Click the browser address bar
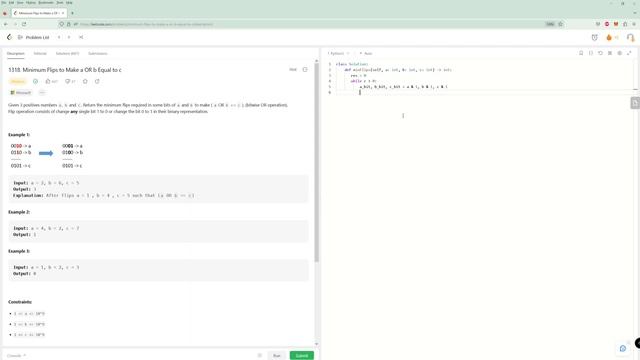This screenshot has width=640, height=360. tap(310, 24)
